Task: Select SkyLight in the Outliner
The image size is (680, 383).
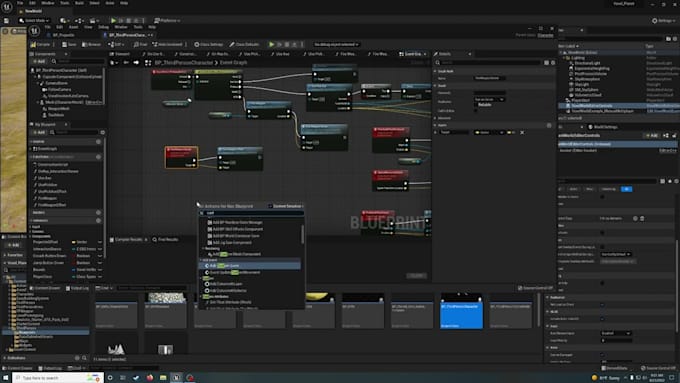Action: click(x=582, y=84)
